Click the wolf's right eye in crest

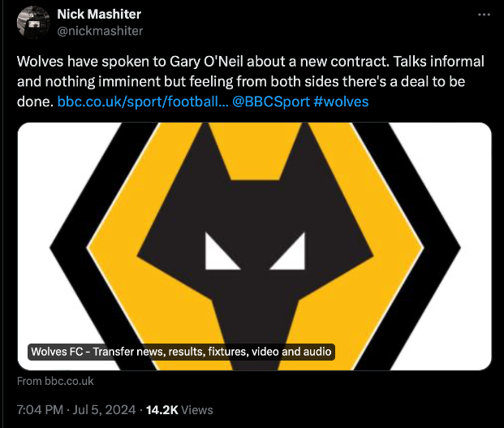coord(286,250)
